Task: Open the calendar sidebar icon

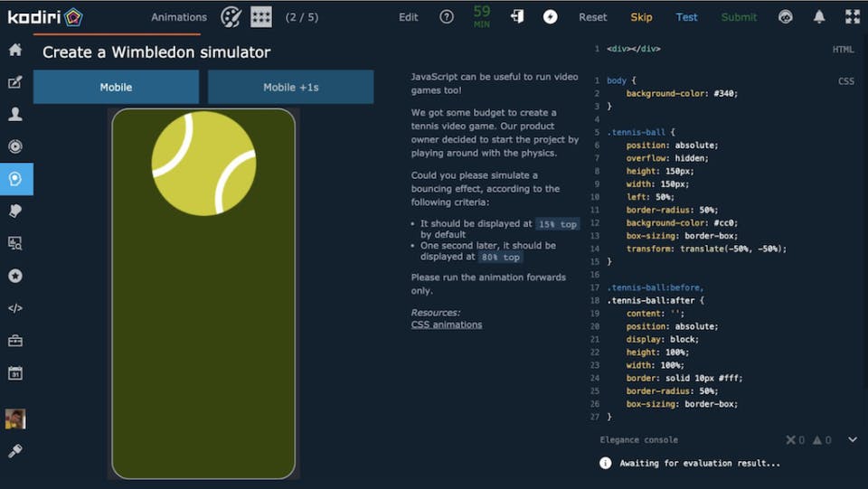Action: [15, 372]
